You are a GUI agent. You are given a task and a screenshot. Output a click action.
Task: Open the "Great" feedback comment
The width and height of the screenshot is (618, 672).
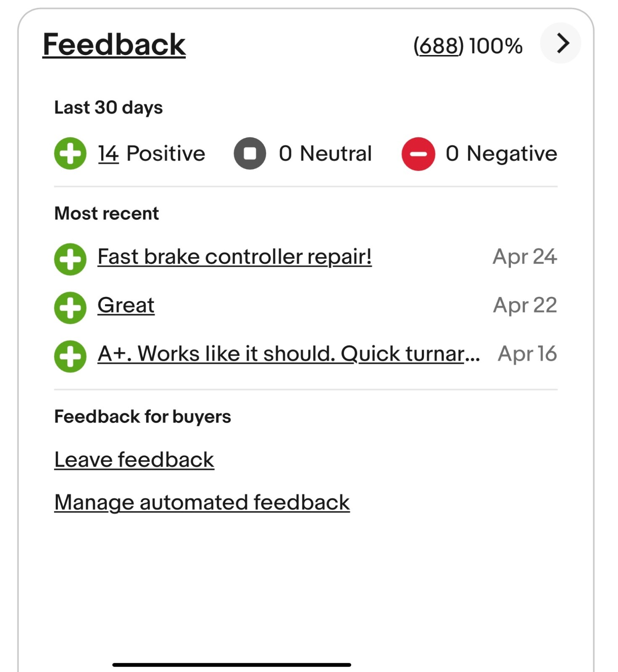click(126, 305)
